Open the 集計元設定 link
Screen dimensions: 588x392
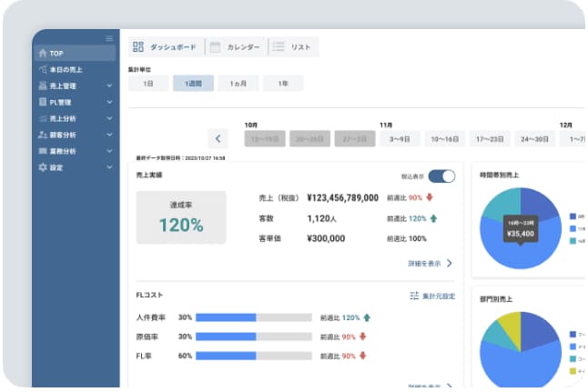click(432, 297)
